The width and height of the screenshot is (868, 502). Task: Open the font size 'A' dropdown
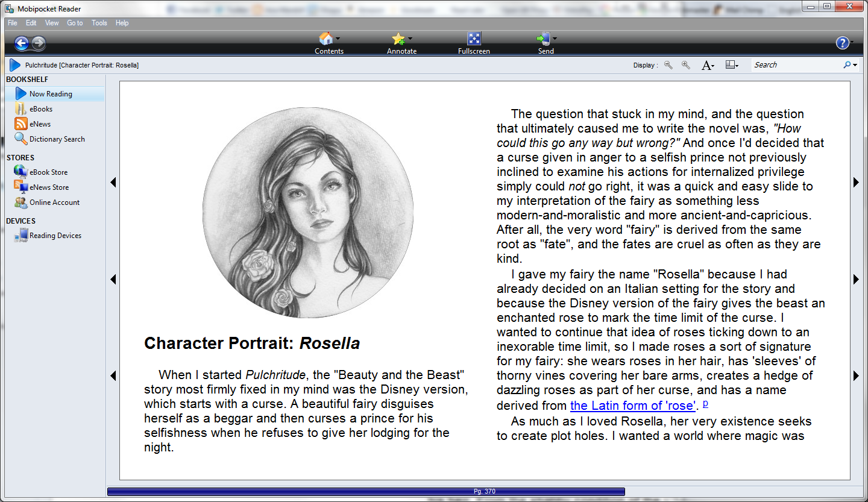point(708,65)
